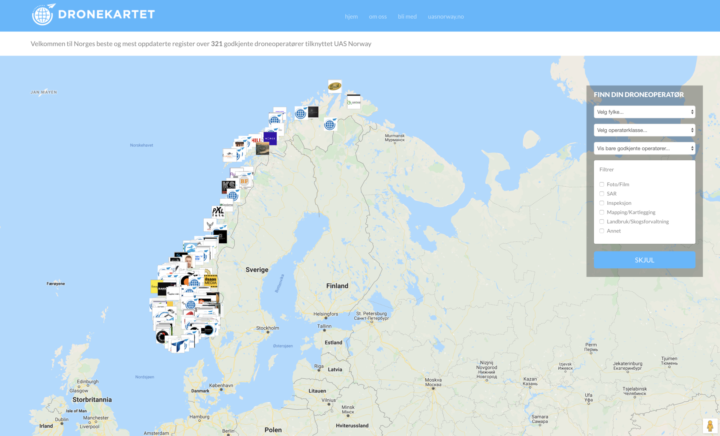Open the Velg fylke dropdown
This screenshot has width=720, height=436.
[x=643, y=112]
